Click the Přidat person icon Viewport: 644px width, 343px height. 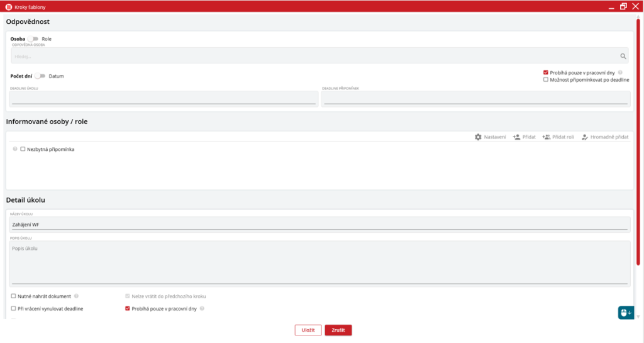click(x=516, y=137)
